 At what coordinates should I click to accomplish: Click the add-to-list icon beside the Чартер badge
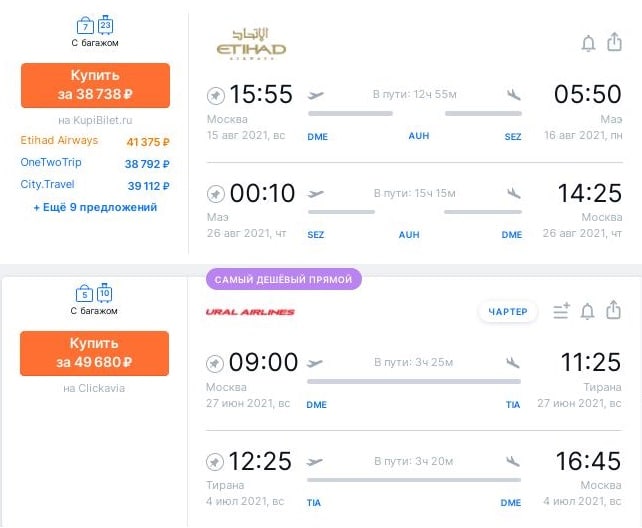[x=561, y=312]
